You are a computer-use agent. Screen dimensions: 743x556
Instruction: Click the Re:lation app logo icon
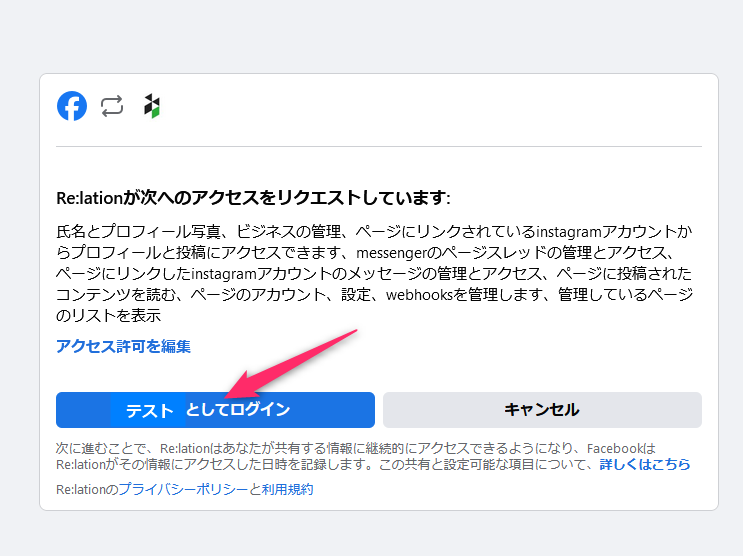(x=151, y=106)
